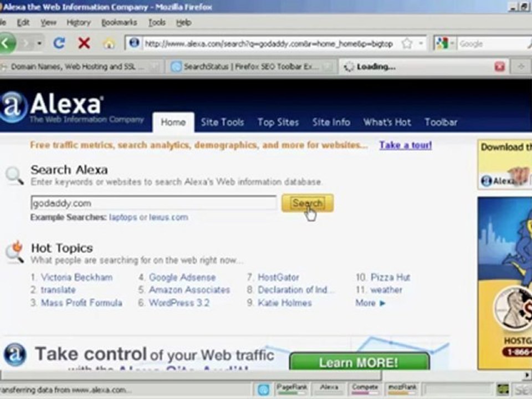532x399 pixels.
Task: Select the Home navigation tab
Action: pos(173,122)
